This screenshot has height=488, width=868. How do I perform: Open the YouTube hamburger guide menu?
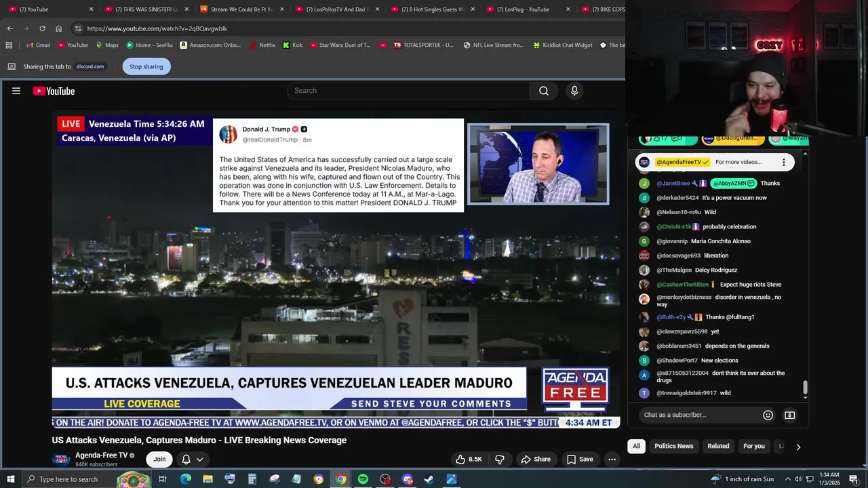[16, 91]
